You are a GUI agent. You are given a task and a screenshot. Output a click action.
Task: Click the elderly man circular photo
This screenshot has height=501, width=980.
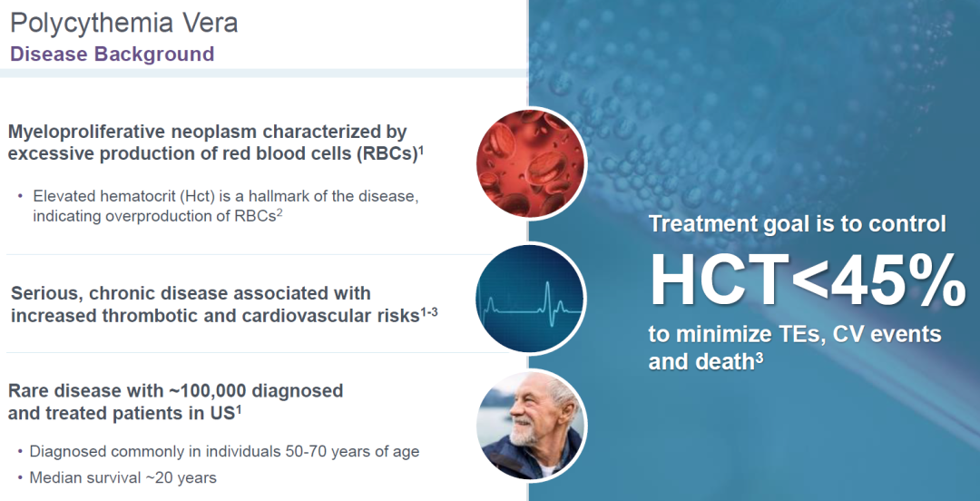(531, 426)
